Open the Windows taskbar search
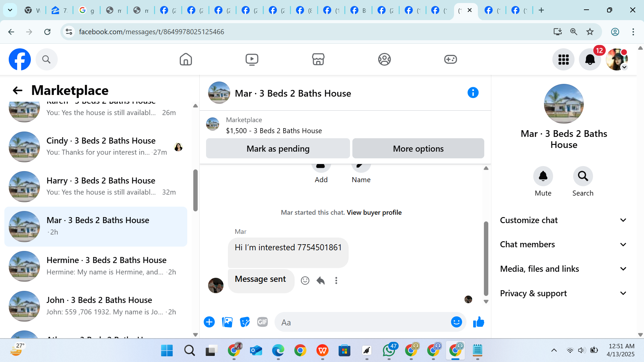Screen dimensions: 644x362 pyautogui.click(x=189, y=351)
